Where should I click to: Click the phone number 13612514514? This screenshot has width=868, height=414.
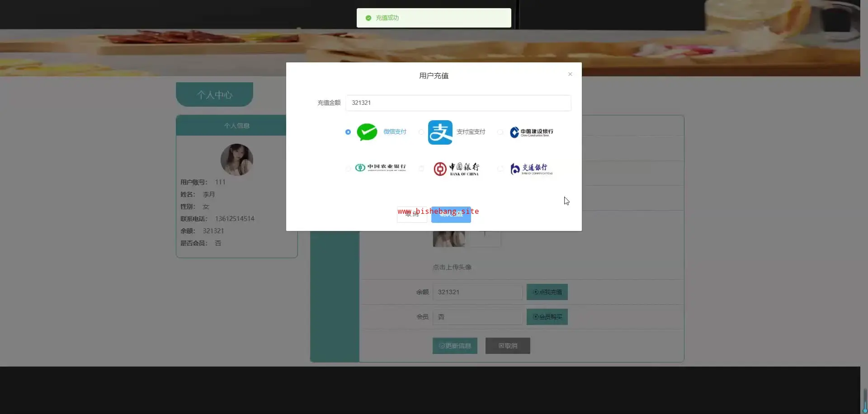pyautogui.click(x=235, y=219)
